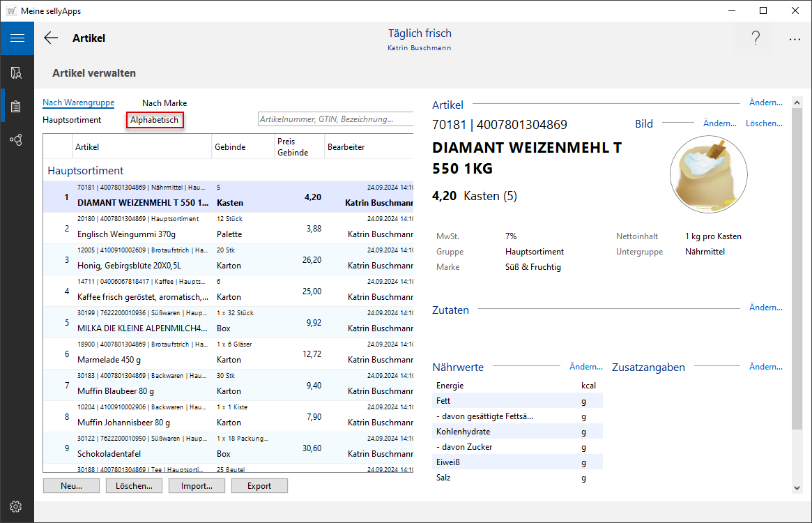Click the question mark help icon
Screen dimensions: 812x523
coord(756,38)
